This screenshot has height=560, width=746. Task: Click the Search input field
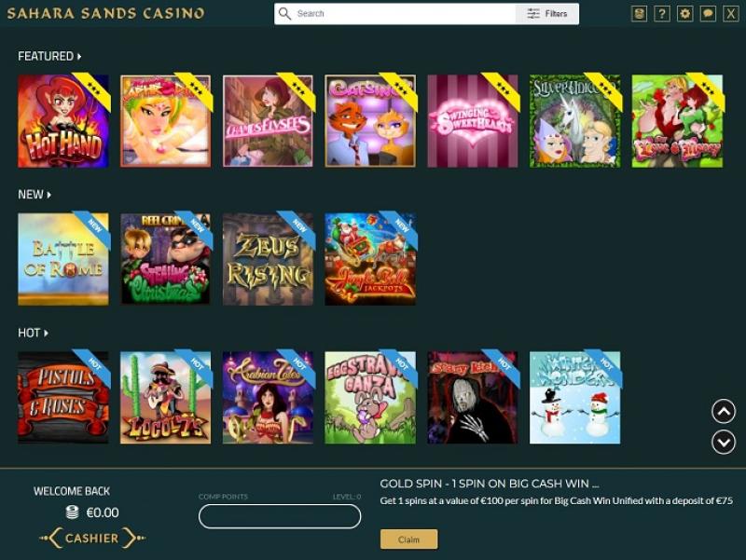(x=405, y=14)
